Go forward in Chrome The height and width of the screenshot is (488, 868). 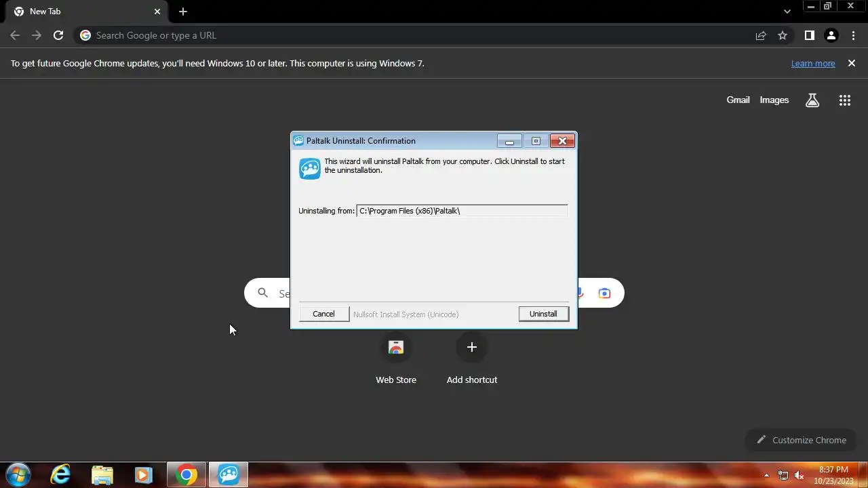point(37,35)
